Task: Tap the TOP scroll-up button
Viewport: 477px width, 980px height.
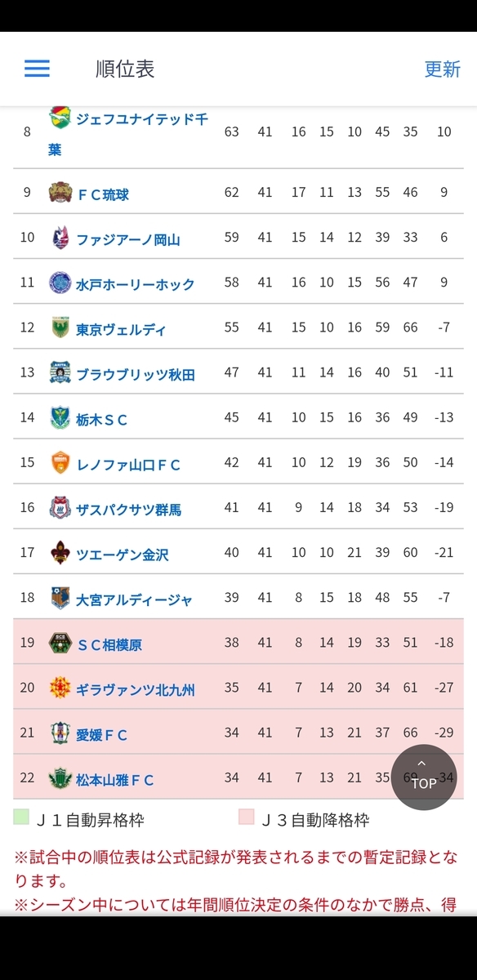Action: coord(423,777)
